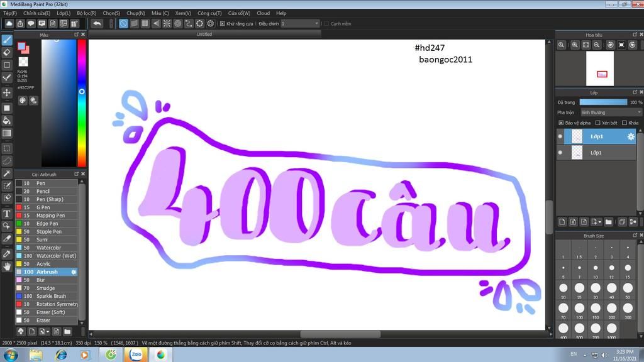Turn off snap with the highlighted circle-slash icon

coord(123,23)
